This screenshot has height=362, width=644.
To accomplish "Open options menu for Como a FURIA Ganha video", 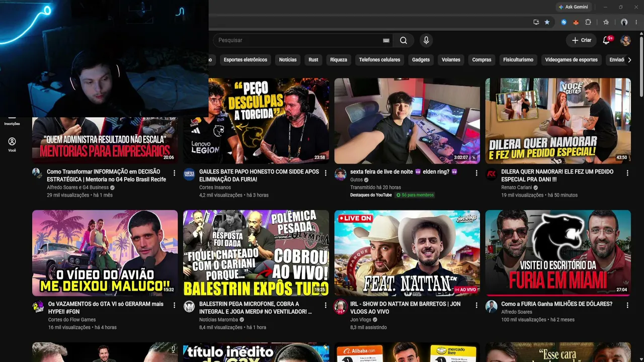I will click(627, 305).
